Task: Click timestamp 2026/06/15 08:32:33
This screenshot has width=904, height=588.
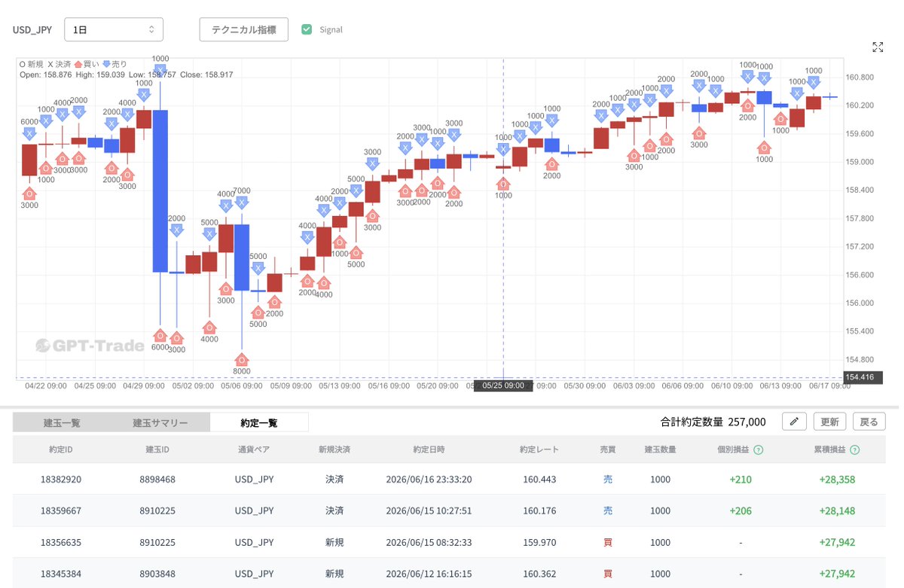Action: click(x=429, y=542)
